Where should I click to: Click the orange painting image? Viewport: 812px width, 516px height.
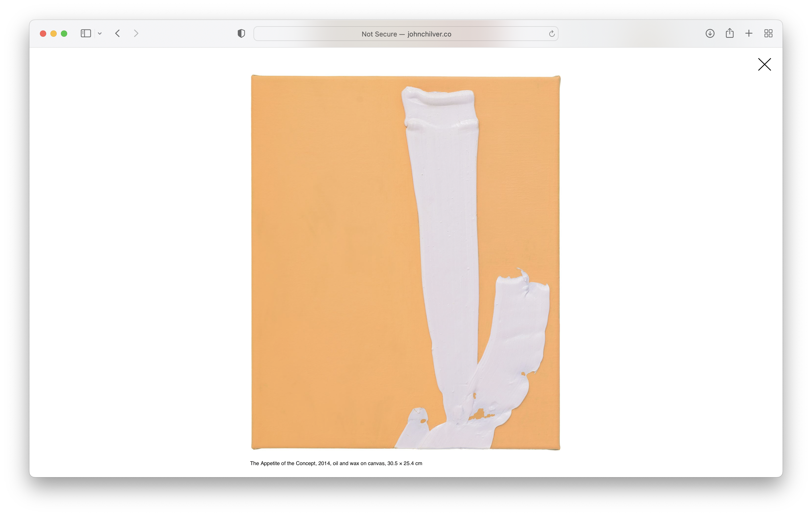[x=405, y=262]
